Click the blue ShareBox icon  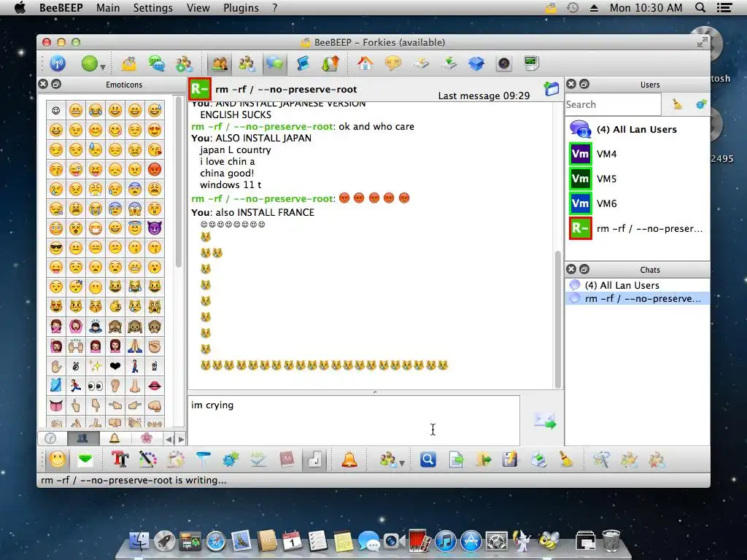[476, 63]
